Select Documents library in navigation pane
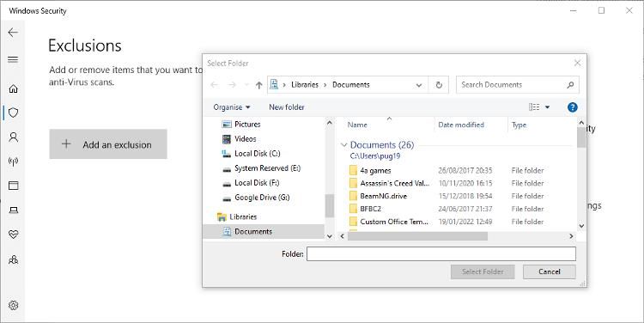Image resolution: width=644 pixels, height=323 pixels. tap(253, 231)
